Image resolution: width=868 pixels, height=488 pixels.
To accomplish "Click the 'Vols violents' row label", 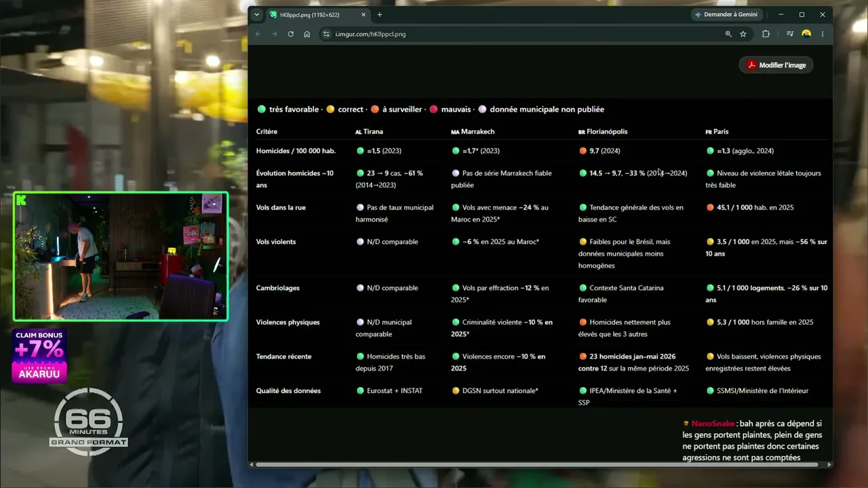I will (276, 241).
